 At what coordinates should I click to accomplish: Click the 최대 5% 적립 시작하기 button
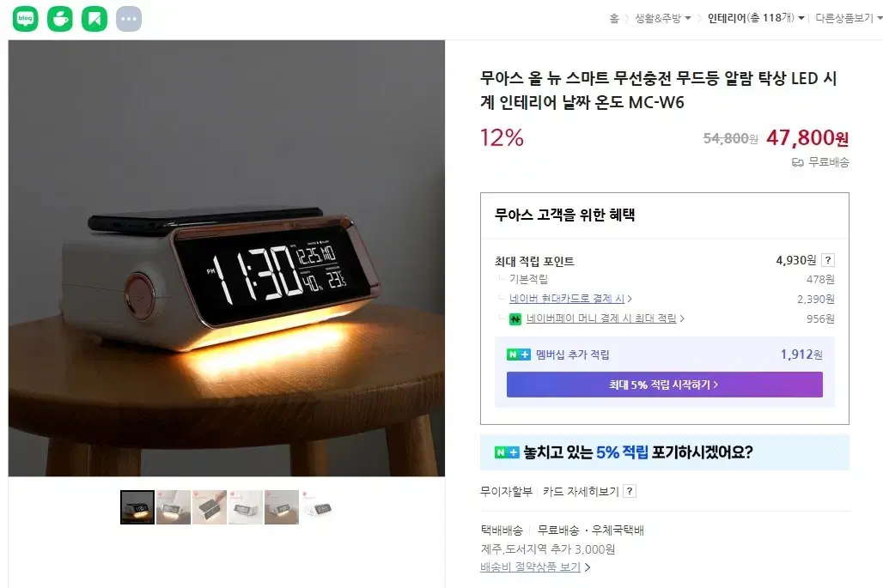pos(665,385)
